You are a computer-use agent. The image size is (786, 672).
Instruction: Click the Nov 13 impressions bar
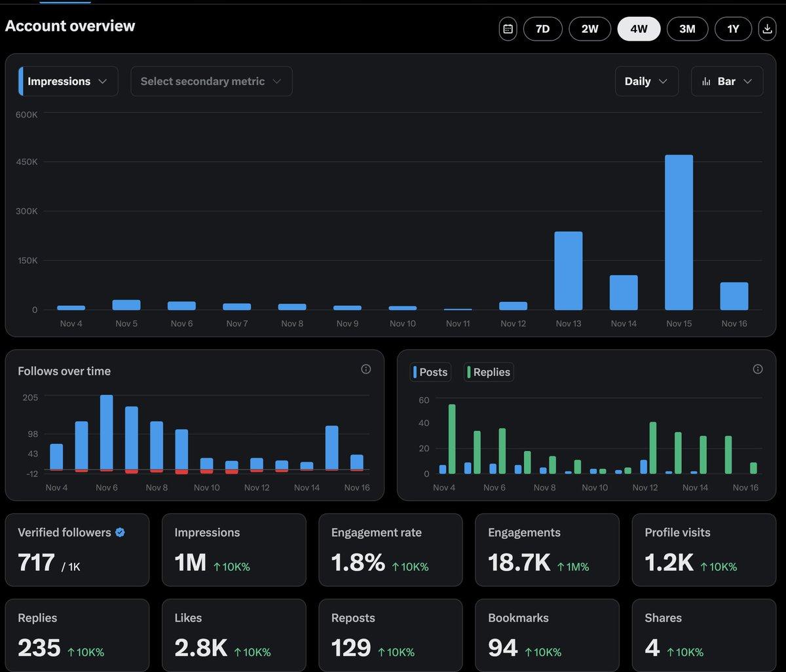[569, 271]
